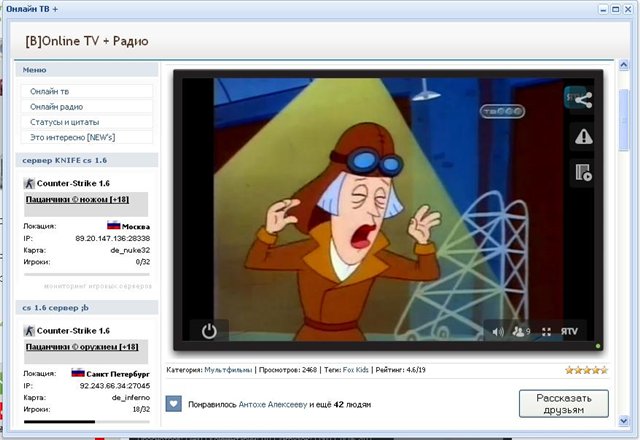Open Это интересно [NEW's] menu item
Image resolution: width=640 pixels, height=440 pixels.
point(87,138)
